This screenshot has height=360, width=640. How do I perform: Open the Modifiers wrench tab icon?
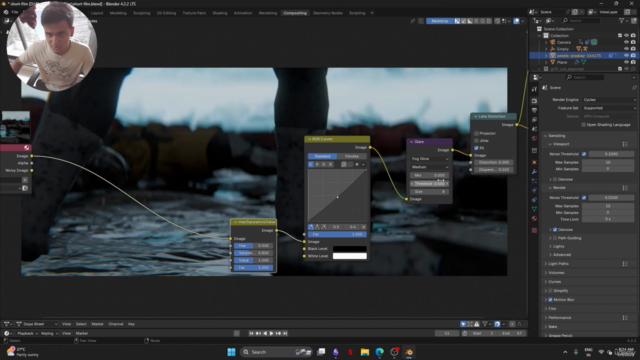534,172
